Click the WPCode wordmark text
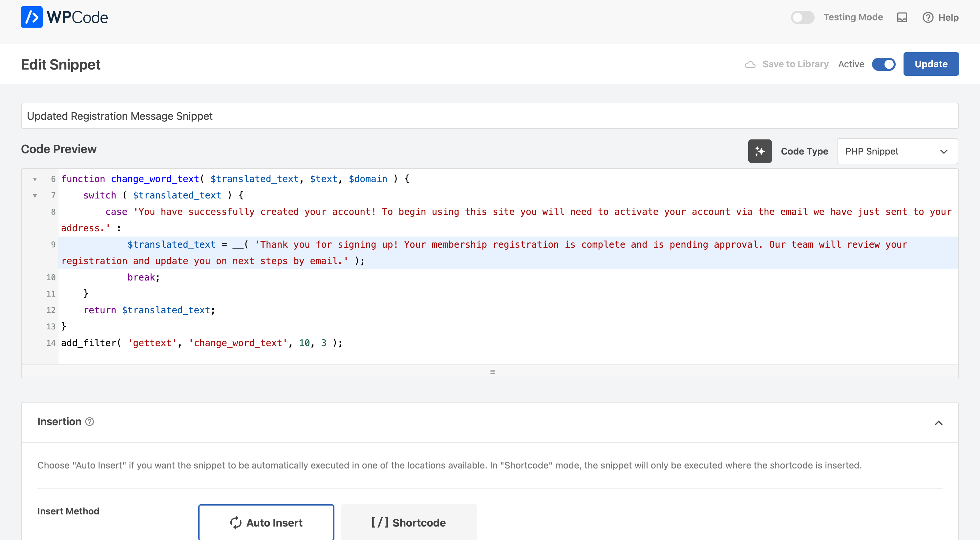The image size is (980, 540). (77, 17)
